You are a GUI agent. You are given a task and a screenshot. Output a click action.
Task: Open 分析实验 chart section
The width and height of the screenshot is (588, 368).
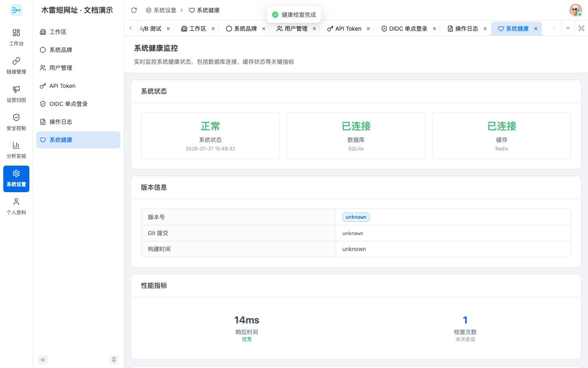coord(16,150)
